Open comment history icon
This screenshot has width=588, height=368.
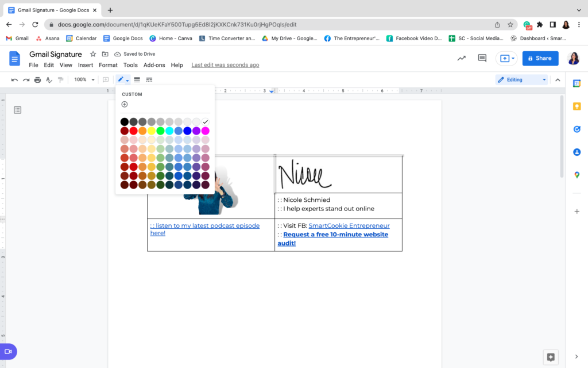482,58
